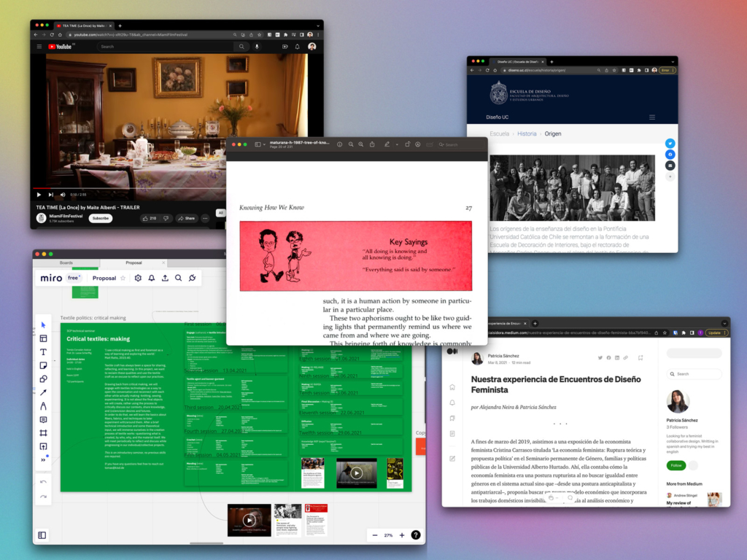Screen dimensions: 747x560
Task: Pick the Pen tool in Miro toolbar
Action: coord(43,406)
